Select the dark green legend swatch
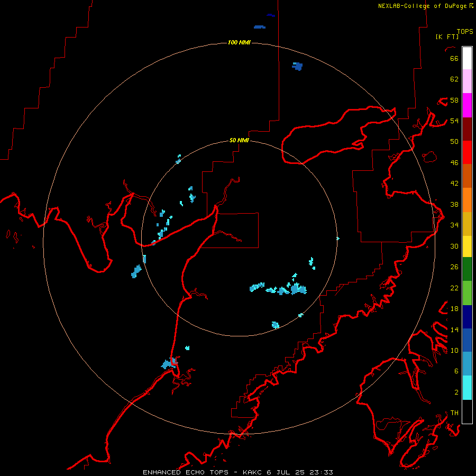Viewport: 476px width, 476px height. pyautogui.click(x=467, y=269)
